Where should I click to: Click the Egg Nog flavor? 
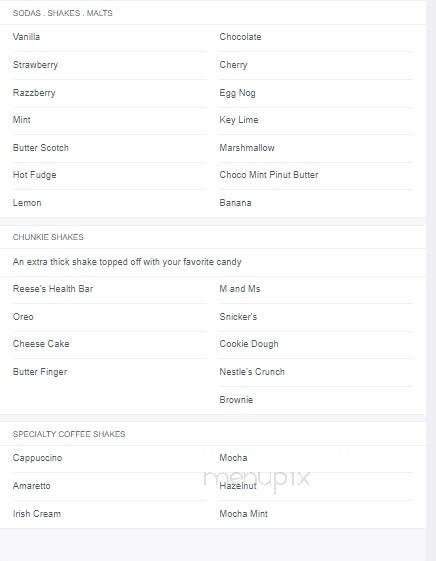click(x=237, y=93)
